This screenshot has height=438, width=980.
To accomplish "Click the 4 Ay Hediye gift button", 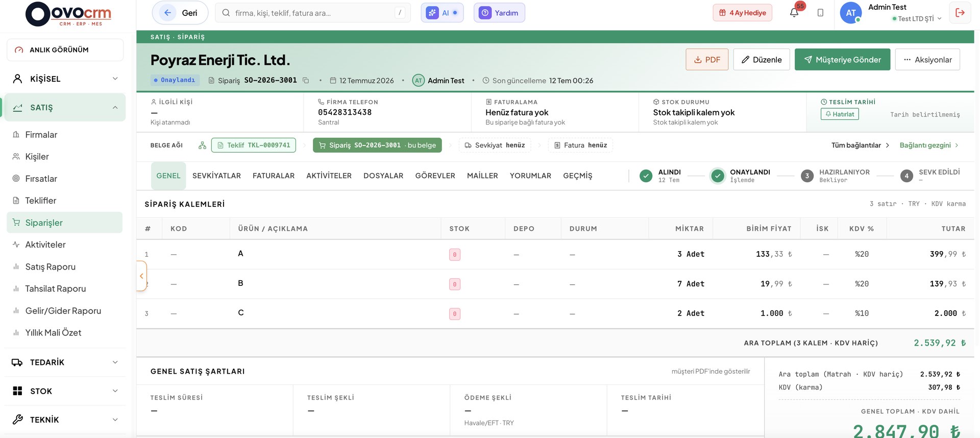I will (x=742, y=13).
